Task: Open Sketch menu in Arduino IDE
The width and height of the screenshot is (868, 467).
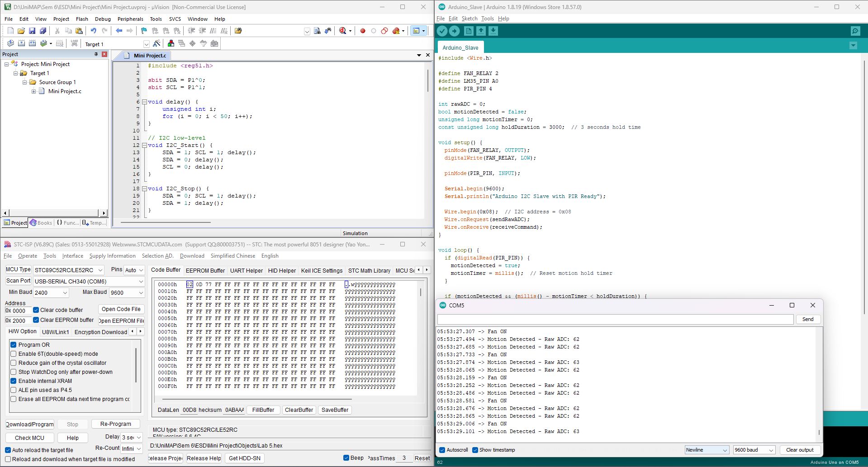Action: pyautogui.click(x=469, y=19)
